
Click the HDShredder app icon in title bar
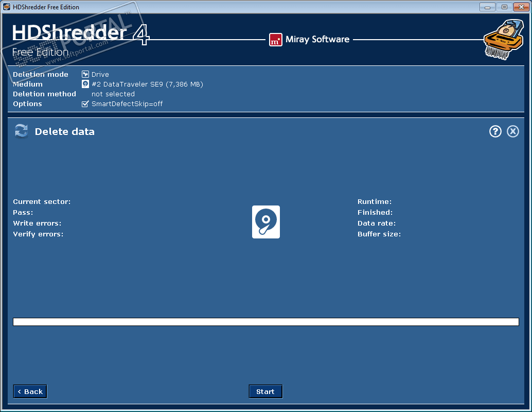click(x=7, y=7)
